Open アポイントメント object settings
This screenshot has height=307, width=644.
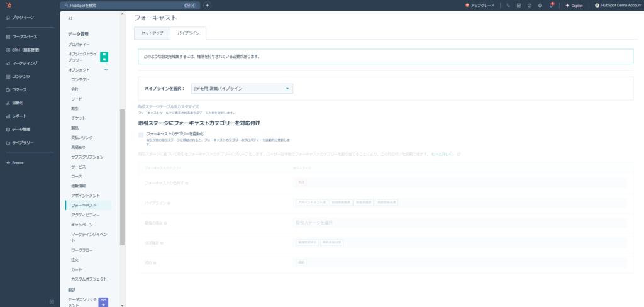tap(86, 196)
